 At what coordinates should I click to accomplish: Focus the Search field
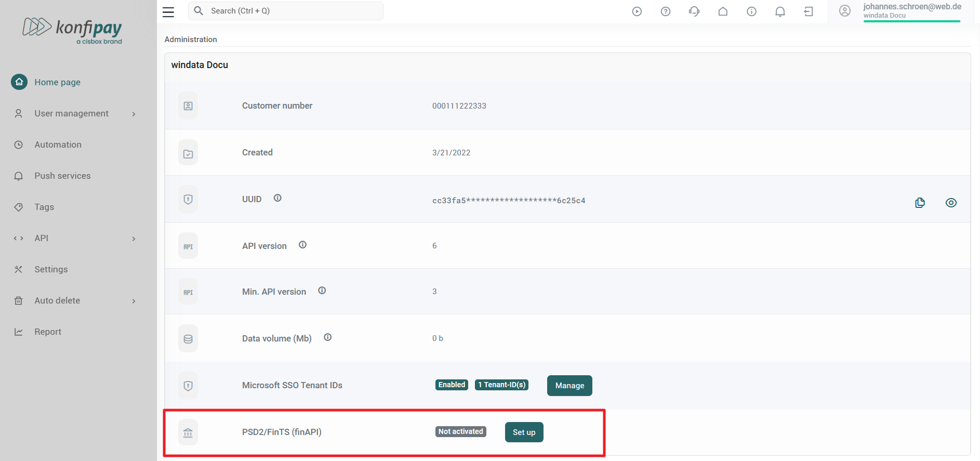[286, 11]
